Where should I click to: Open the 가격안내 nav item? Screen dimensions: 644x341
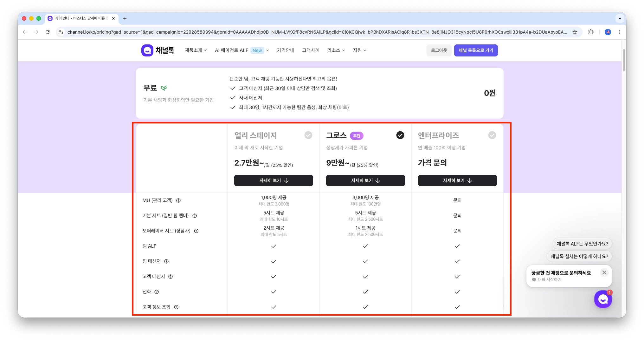(286, 50)
